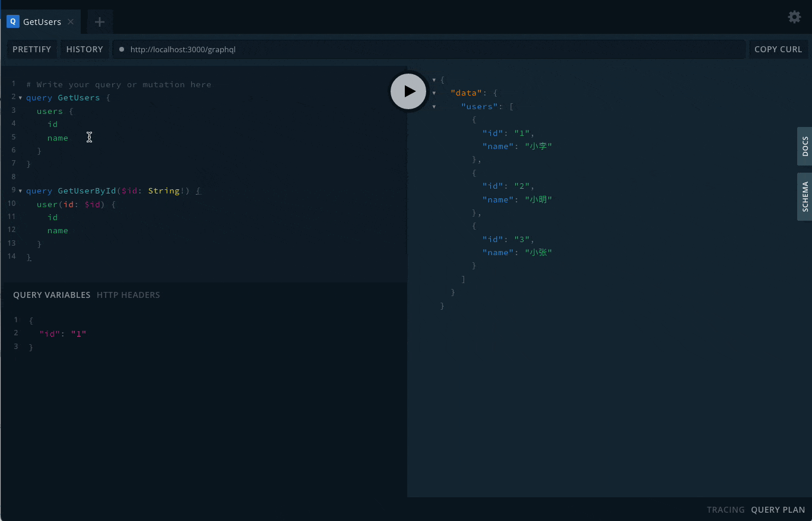Click the "id": "1" variable line

[x=63, y=333]
